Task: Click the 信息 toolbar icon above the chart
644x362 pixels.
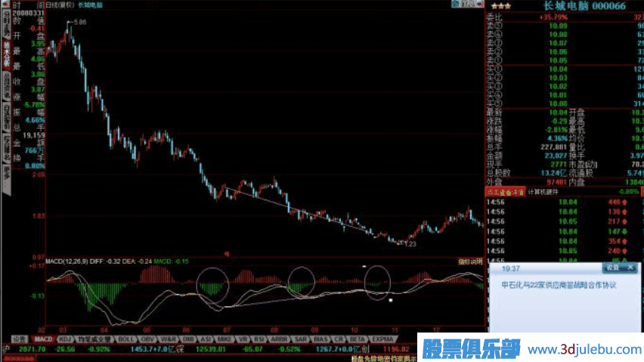Action: (467, 4)
